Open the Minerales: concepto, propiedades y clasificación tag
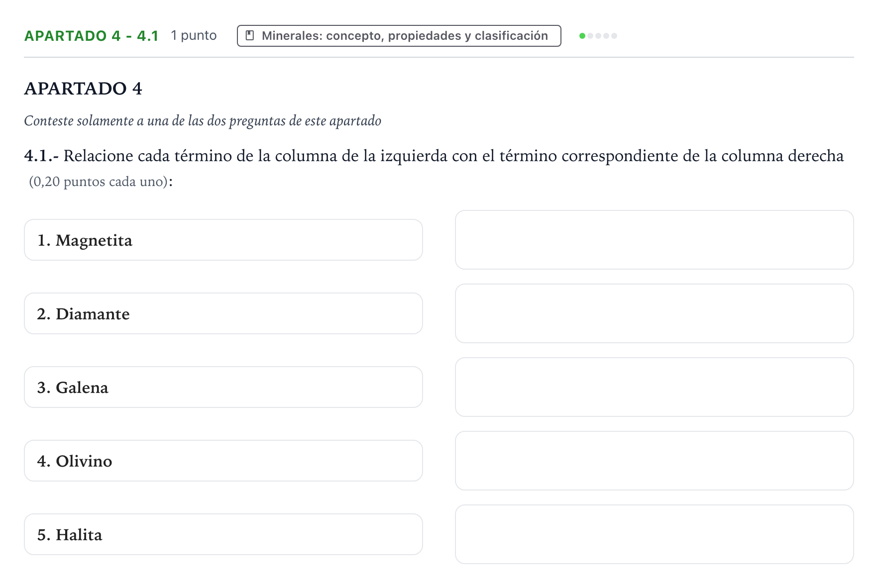Screen dimensions: 878x588 pos(399,36)
